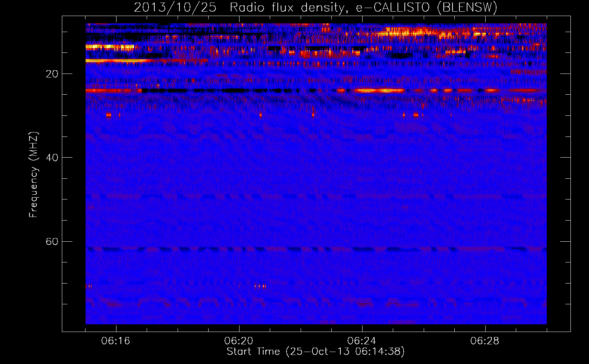Click the 06:20 time tick label
Image resolution: width=589 pixels, height=364 pixels.
coord(239,341)
